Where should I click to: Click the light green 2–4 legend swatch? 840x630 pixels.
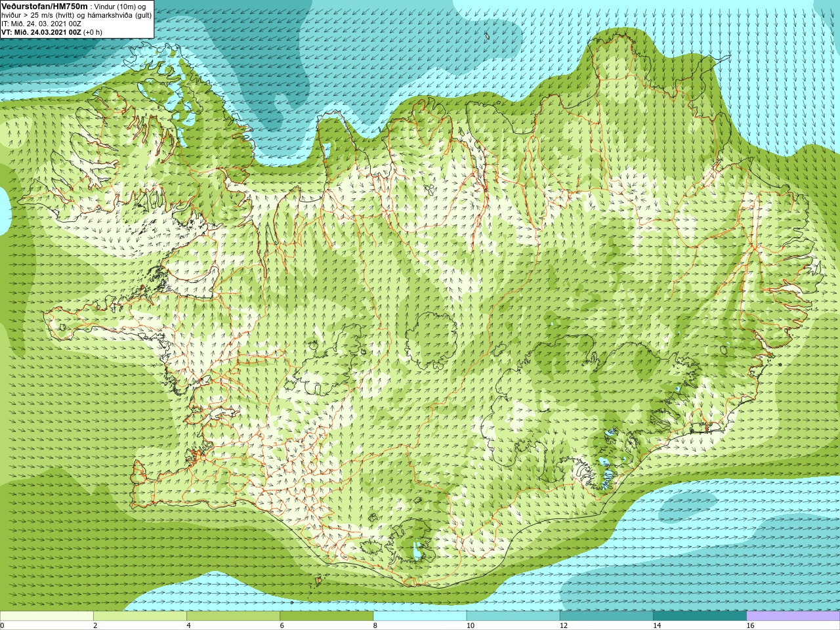tap(140, 616)
